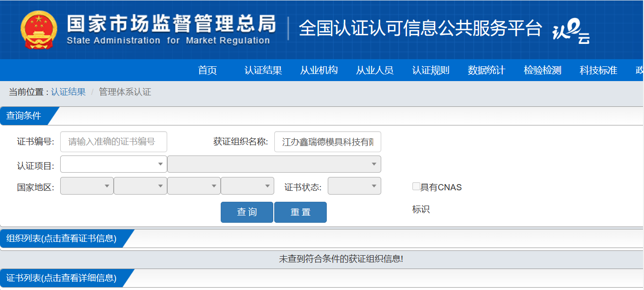Open fourth 国家地区 dropdown

(247, 186)
